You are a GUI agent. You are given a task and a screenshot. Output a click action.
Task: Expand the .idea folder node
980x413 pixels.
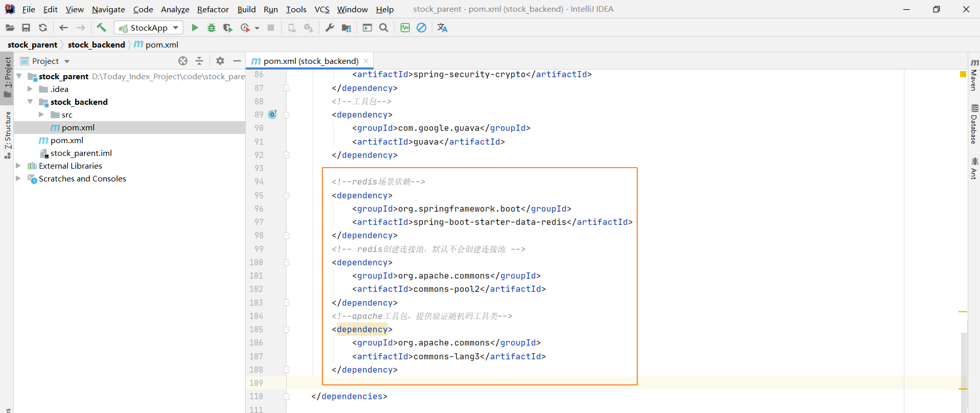point(30,89)
